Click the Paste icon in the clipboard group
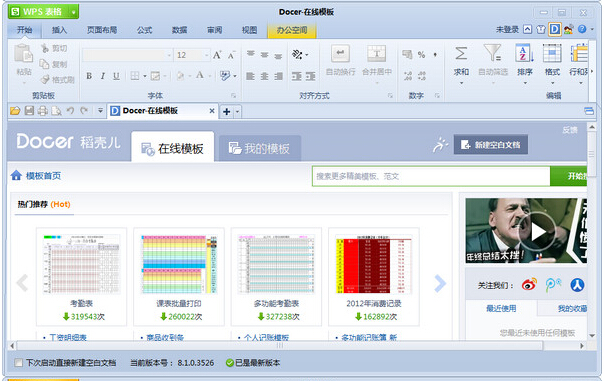The height and width of the screenshot is (381, 605). tap(23, 54)
